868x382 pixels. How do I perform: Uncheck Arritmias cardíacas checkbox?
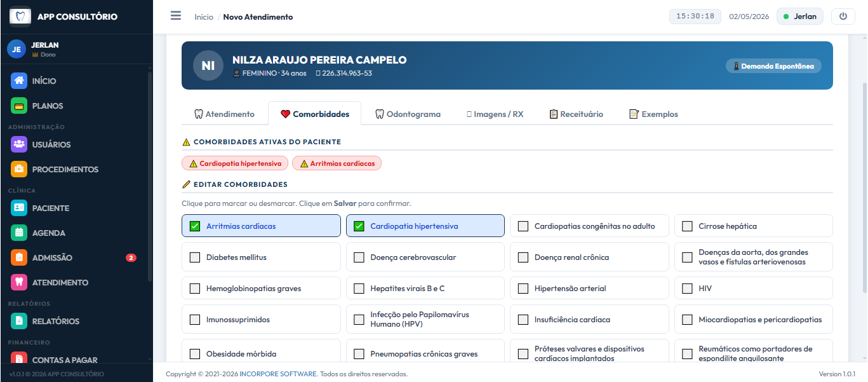tap(195, 226)
